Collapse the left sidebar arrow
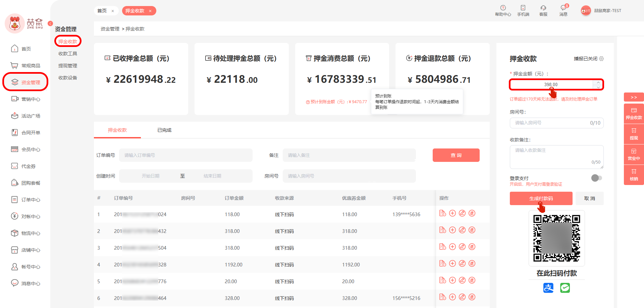This screenshot has height=308, width=644. (x=50, y=23)
